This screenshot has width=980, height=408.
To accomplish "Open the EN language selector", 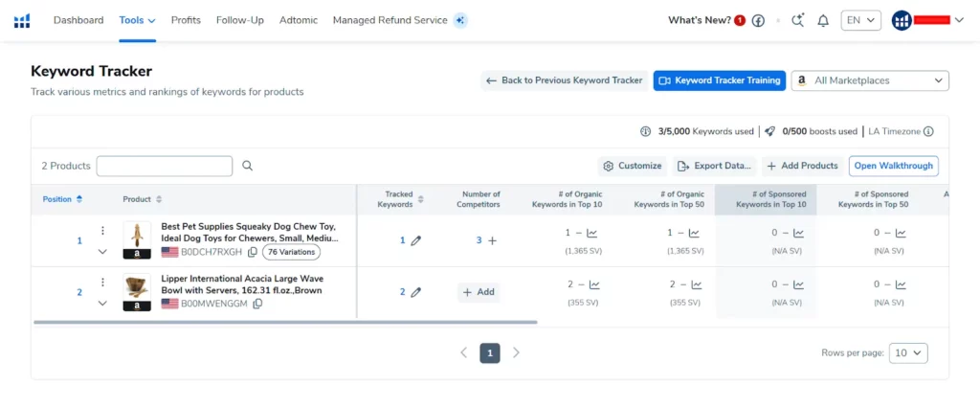I will [x=860, y=20].
